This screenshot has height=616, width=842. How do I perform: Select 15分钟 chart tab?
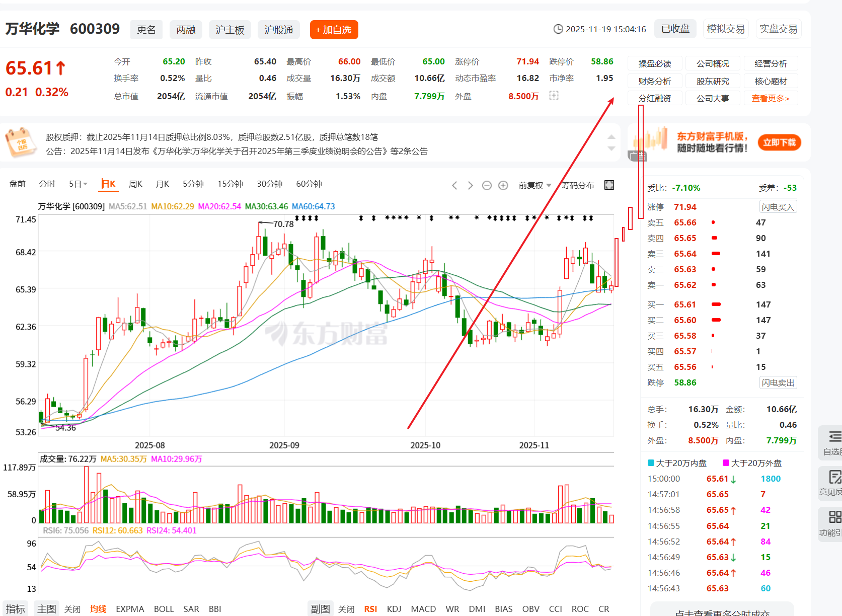point(230,184)
